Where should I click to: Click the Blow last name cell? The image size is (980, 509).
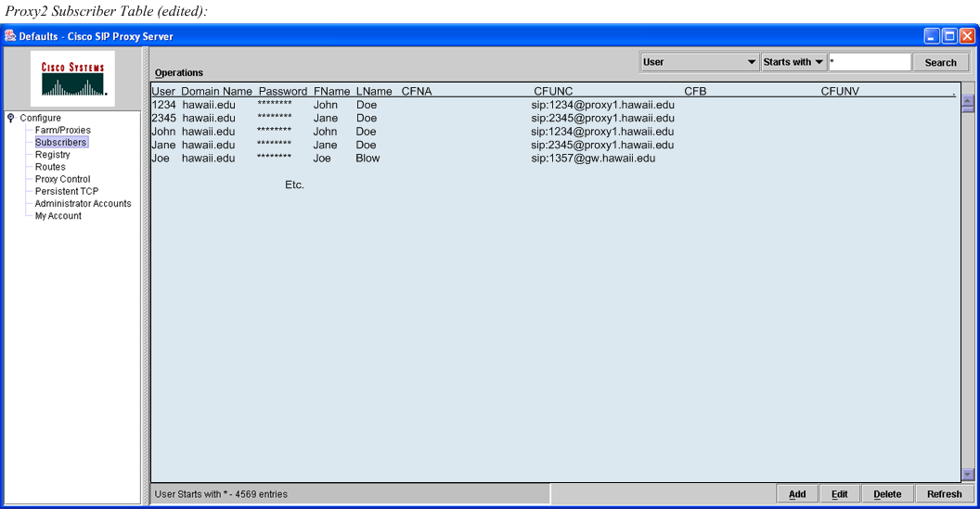point(367,159)
